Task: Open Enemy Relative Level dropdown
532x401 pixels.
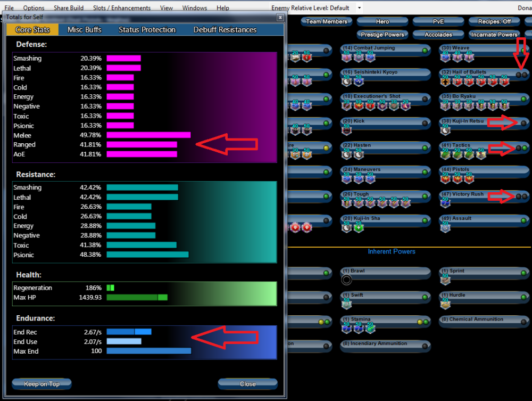Action: (360, 8)
